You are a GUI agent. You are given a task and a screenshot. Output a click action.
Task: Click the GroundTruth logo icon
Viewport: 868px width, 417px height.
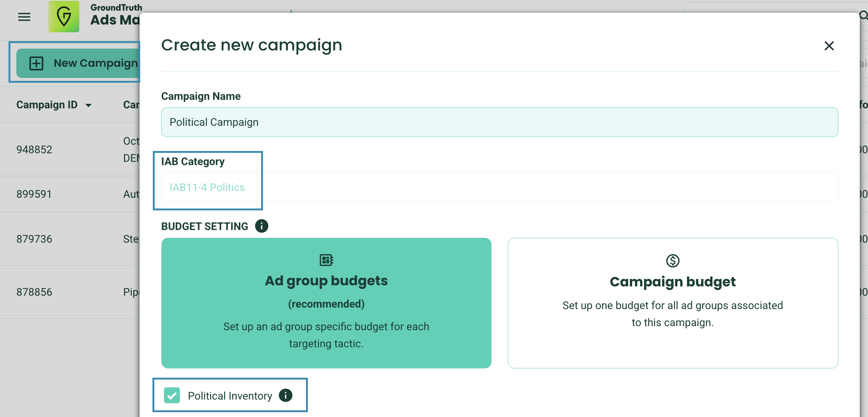click(64, 17)
